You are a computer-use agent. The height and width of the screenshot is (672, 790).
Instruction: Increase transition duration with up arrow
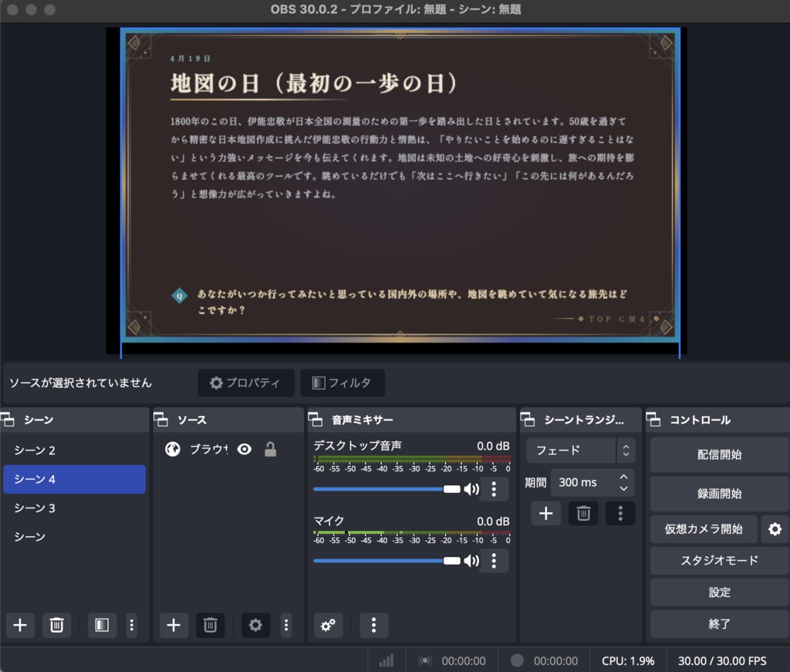click(x=624, y=476)
